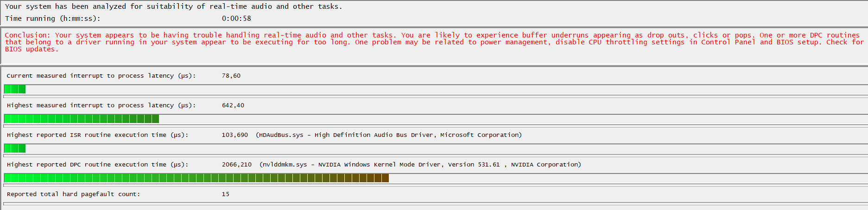Click the system analyzed header sentence
This screenshot has width=868, height=210.
point(174,6)
